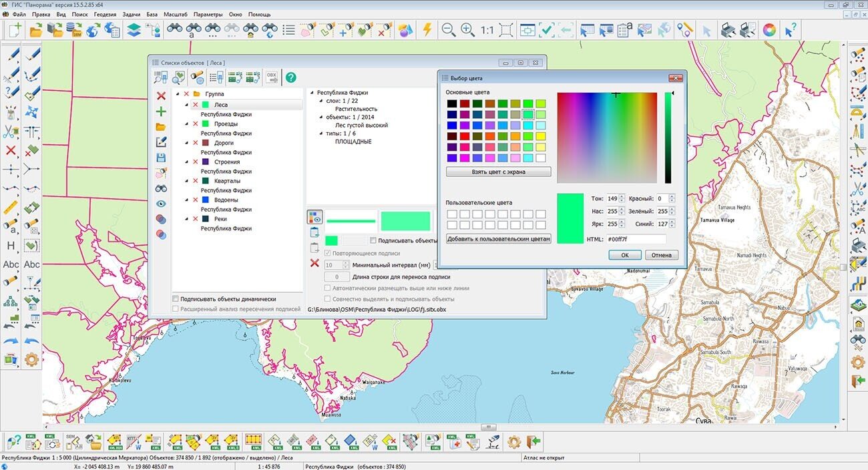Enable 'Подписывать объекты динамически' checkbox

coord(176,299)
